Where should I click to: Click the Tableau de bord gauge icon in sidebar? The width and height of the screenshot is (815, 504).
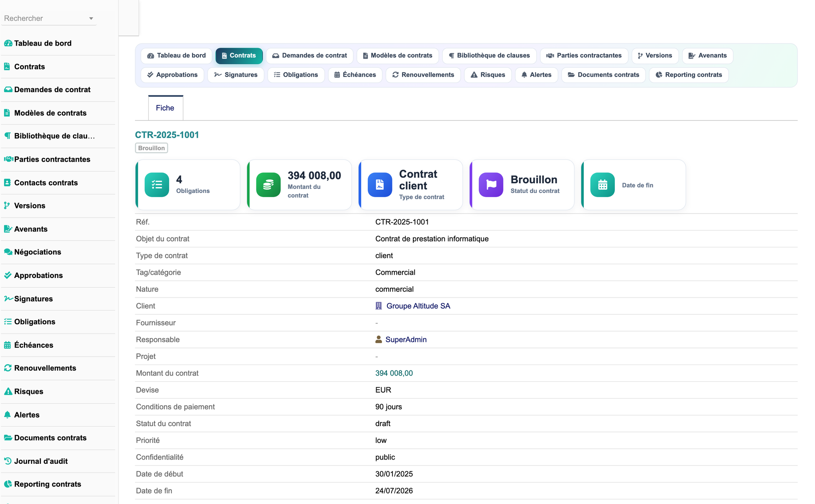8,43
